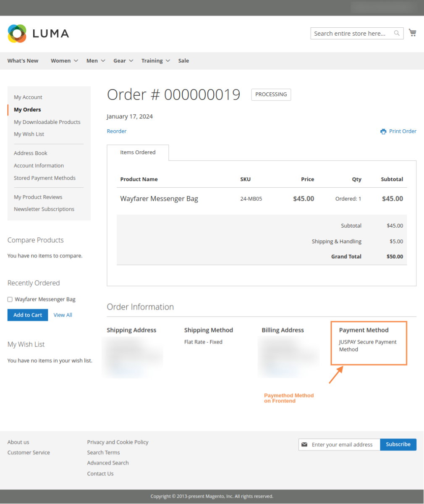Check the Wayfarer Messenger Bag in Recently Ordered
The width and height of the screenshot is (424, 504).
click(x=10, y=299)
